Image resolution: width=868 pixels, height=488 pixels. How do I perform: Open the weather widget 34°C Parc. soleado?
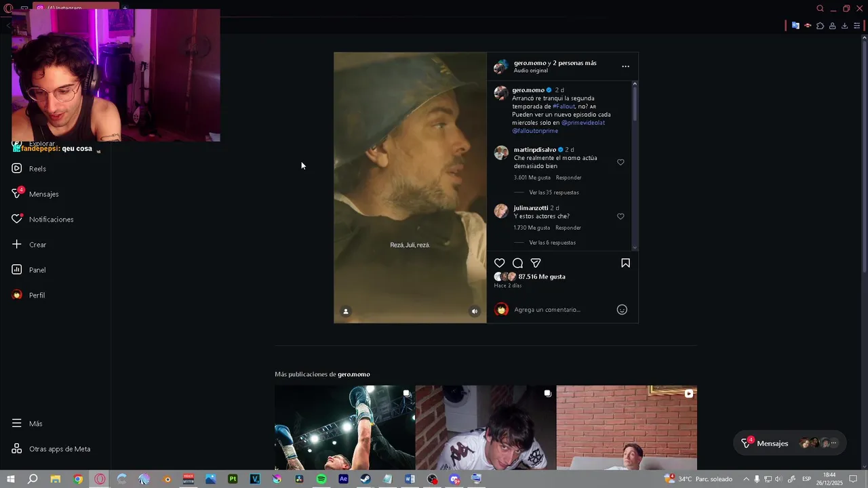[698, 479]
